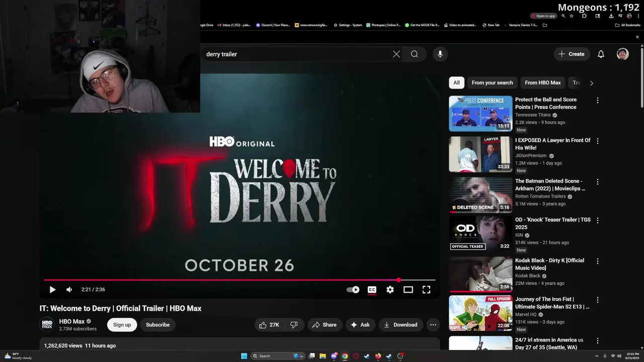This screenshot has width=644, height=362.
Task: Play the video with the play button
Action: click(x=52, y=290)
